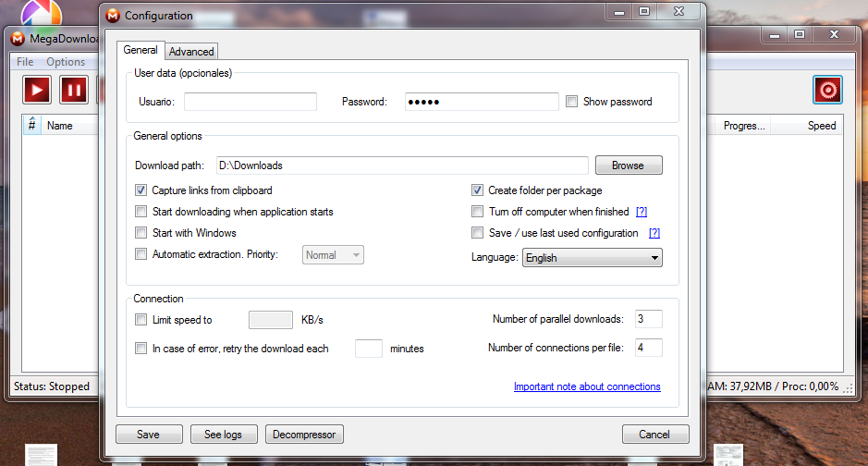
Task: Open the Options menu in MegaDownloader
Action: pos(66,62)
